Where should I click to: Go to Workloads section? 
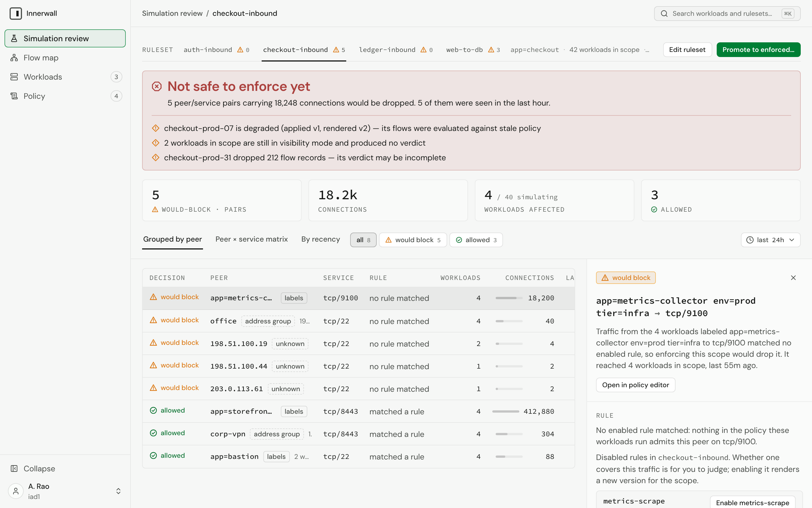[x=65, y=77]
